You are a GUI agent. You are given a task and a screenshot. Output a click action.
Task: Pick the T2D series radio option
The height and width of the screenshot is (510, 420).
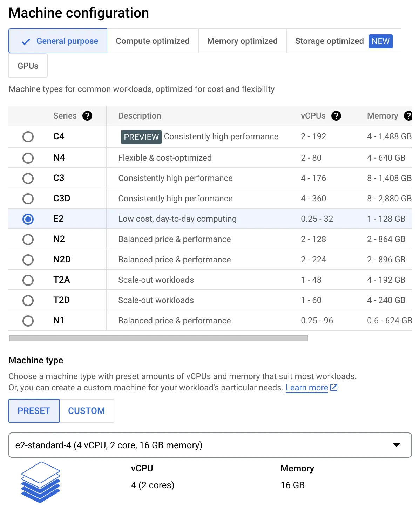click(x=28, y=301)
